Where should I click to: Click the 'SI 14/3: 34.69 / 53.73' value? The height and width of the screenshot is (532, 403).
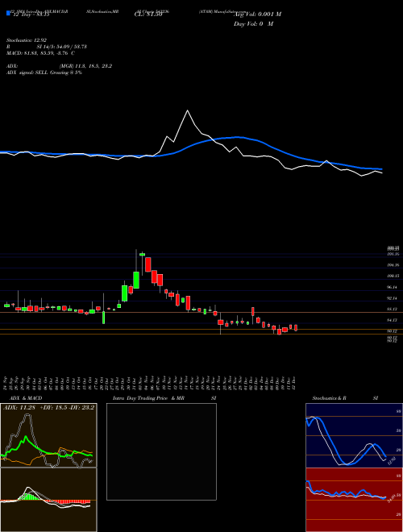62,47
